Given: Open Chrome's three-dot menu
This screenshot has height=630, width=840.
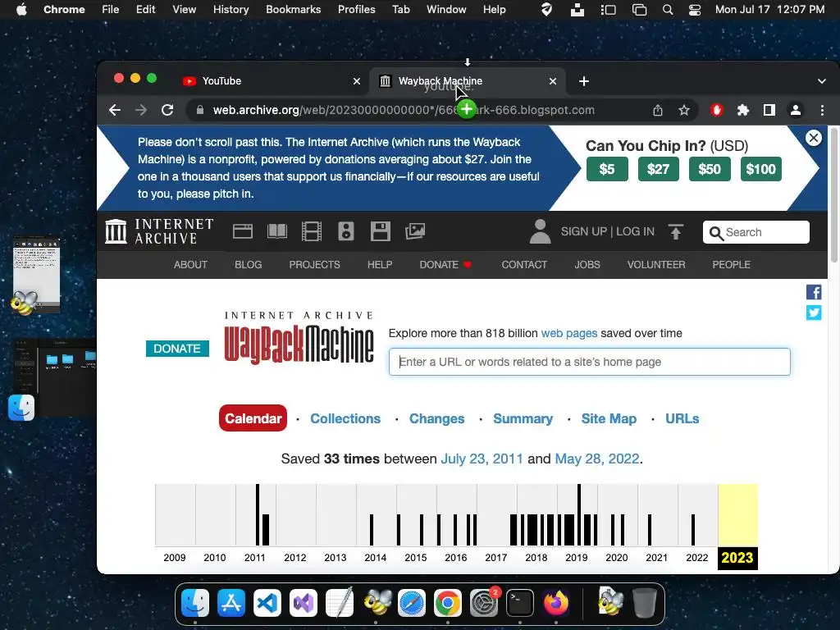Looking at the screenshot, I should 822,110.
